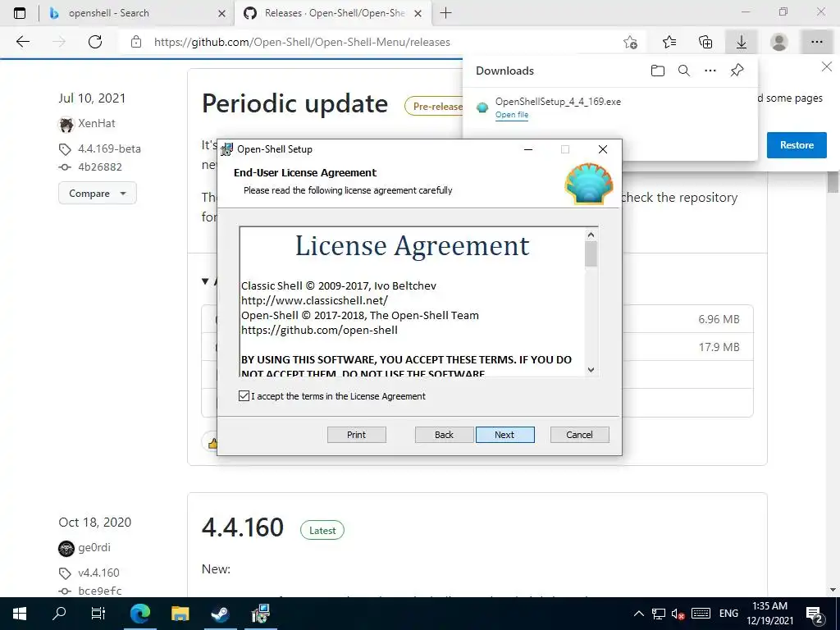The width and height of the screenshot is (840, 630).
Task: Go back with the browser back arrow
Action: (22, 42)
